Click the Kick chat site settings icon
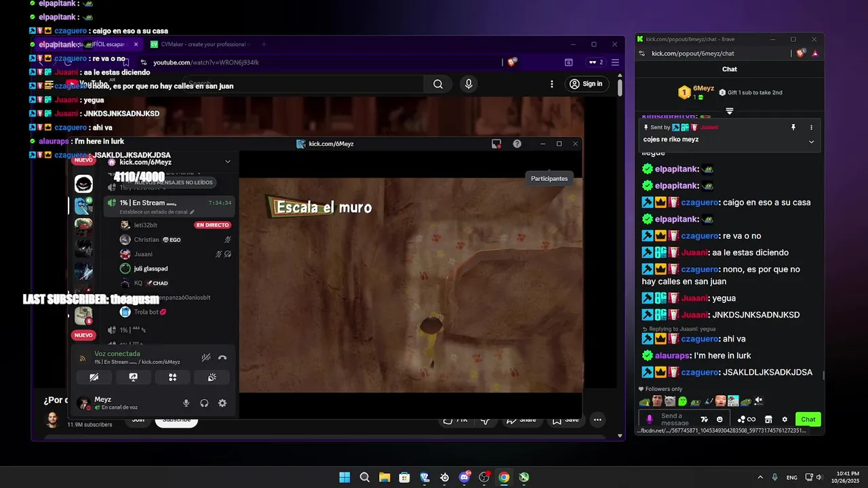868x488 pixels. point(641,53)
